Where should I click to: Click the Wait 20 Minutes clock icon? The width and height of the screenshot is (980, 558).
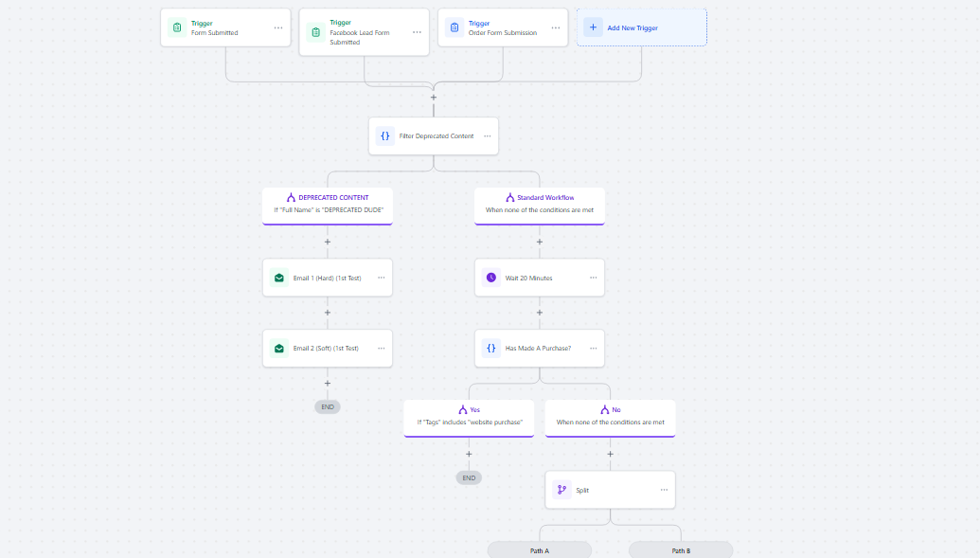coord(491,278)
